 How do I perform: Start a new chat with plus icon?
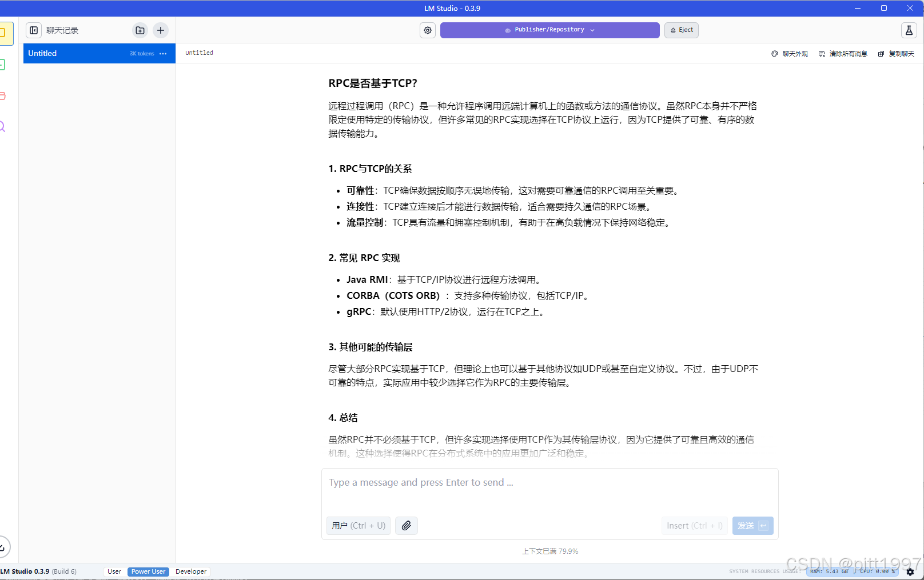tap(161, 30)
